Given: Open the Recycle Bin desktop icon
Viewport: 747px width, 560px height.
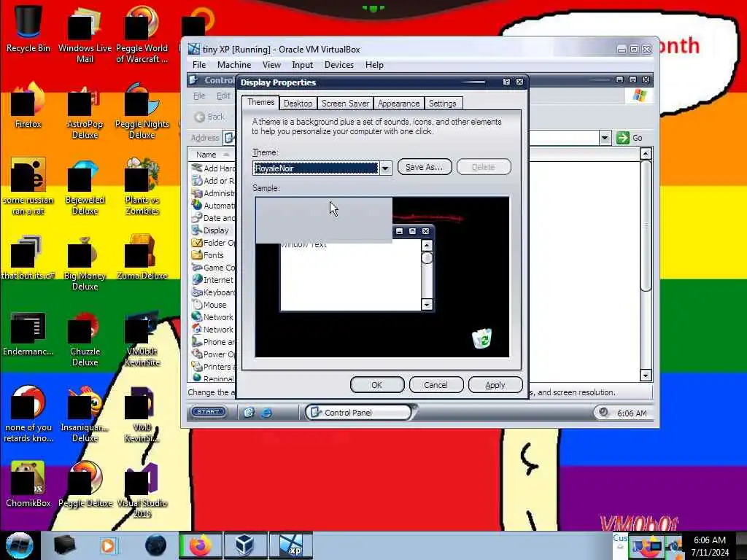Looking at the screenshot, I should point(28,29).
